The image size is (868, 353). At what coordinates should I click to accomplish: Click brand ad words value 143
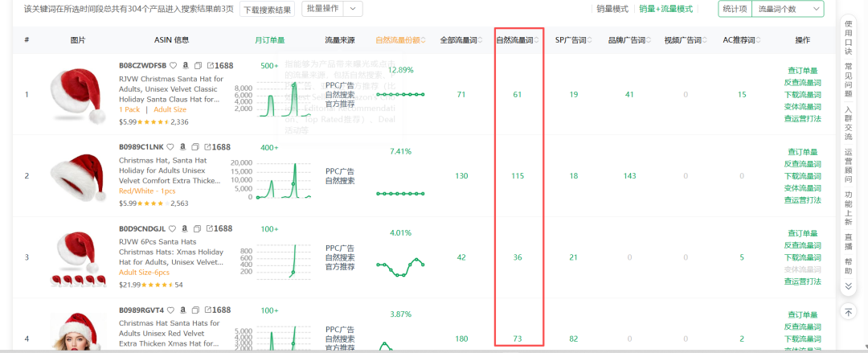point(629,176)
